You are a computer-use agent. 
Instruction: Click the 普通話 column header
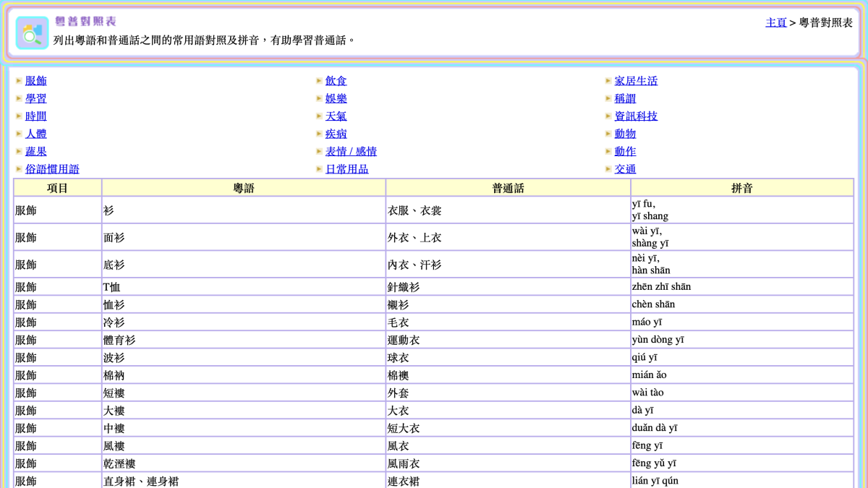point(509,188)
